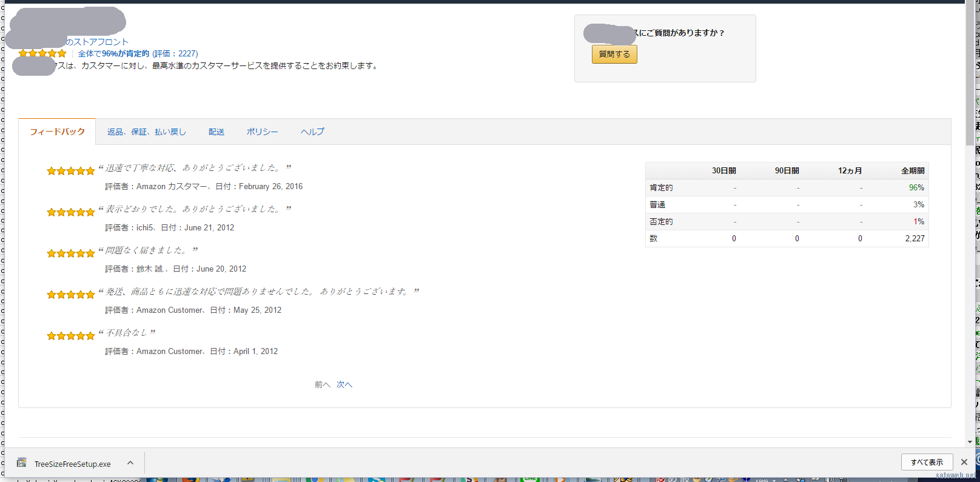
Task: Click the 90日間 column header
Action: pyautogui.click(x=787, y=170)
